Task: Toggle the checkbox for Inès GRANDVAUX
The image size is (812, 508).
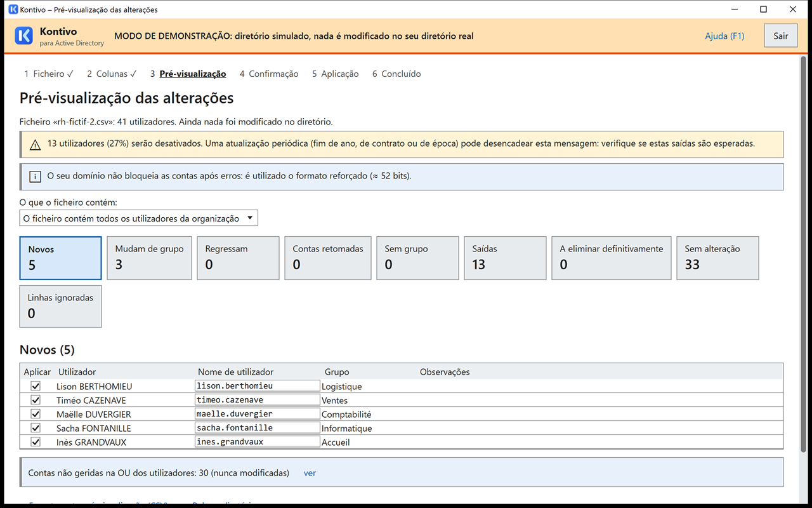Action: click(36, 442)
